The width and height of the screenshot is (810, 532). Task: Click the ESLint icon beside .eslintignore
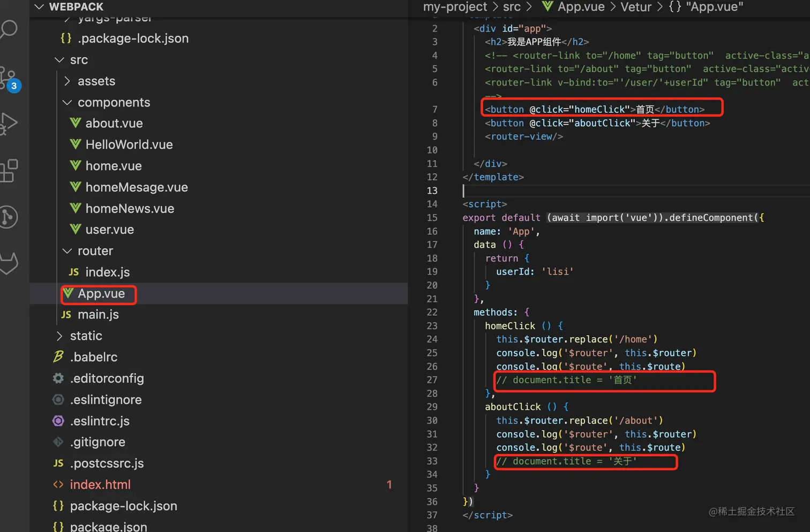tap(58, 400)
